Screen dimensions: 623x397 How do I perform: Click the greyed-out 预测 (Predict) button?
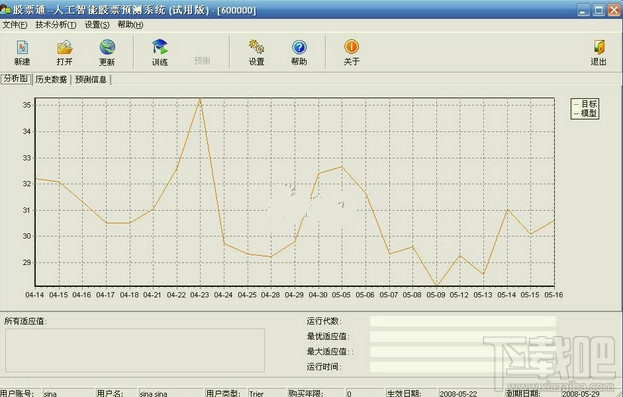pos(202,61)
